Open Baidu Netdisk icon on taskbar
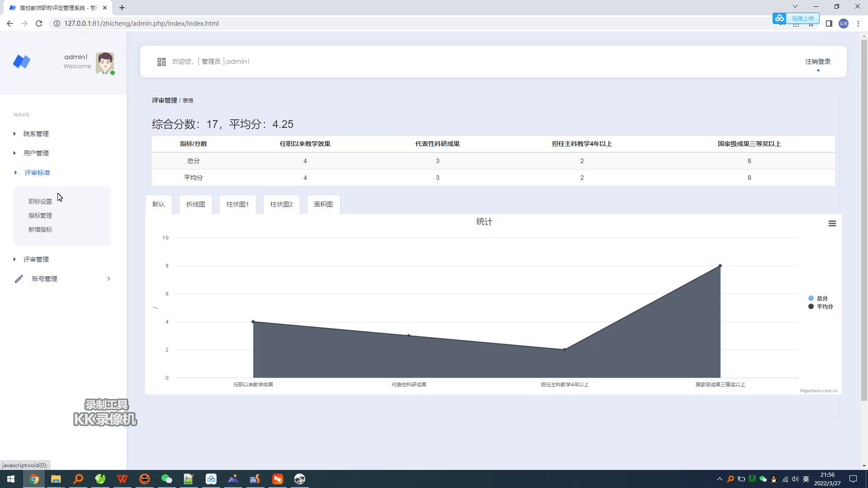868x488 pixels. click(211, 479)
